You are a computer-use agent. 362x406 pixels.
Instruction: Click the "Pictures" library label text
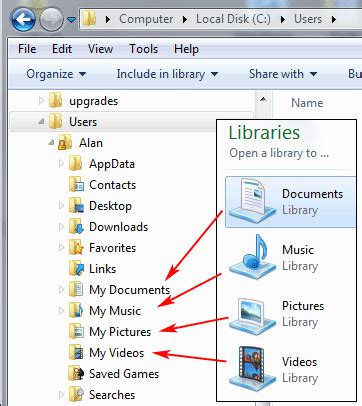coord(303,306)
